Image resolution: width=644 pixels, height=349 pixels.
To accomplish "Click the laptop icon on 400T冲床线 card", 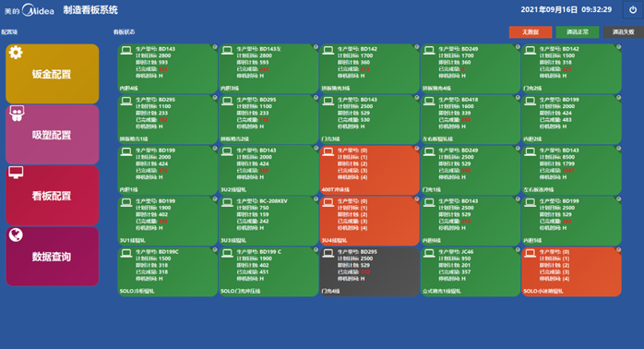I will click(x=328, y=151).
